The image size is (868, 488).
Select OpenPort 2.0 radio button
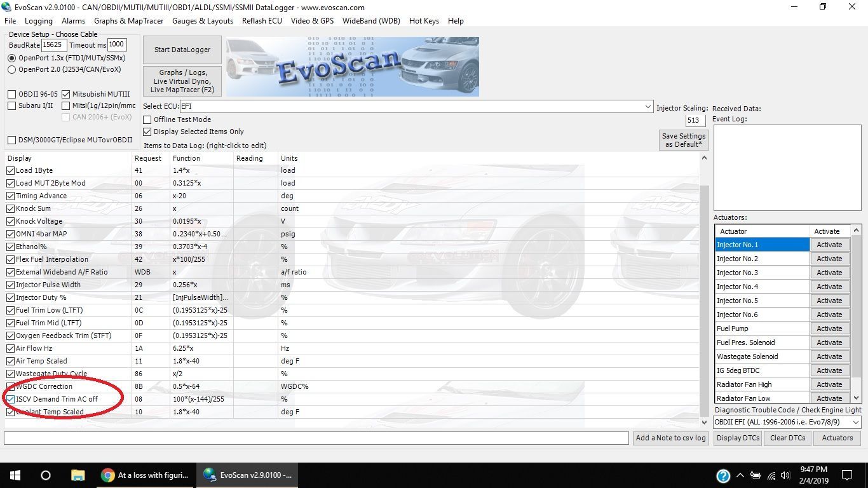tap(12, 69)
